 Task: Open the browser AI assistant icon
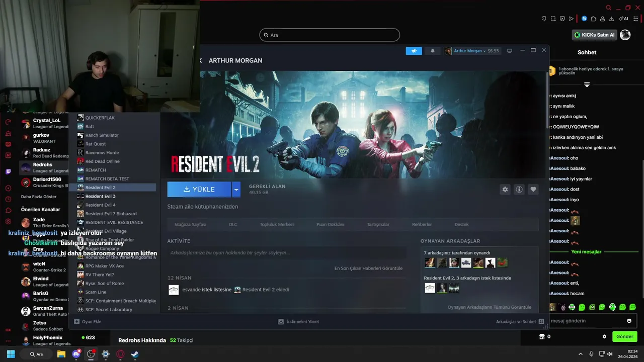[x=623, y=19]
